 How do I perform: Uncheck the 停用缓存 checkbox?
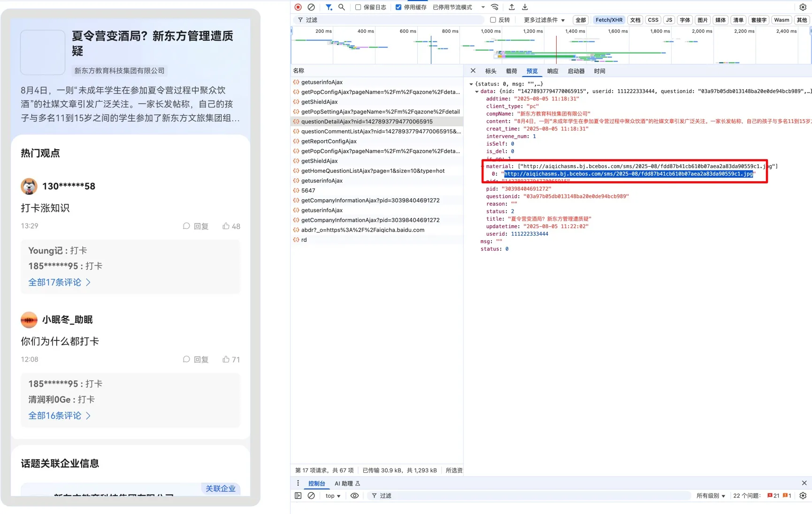point(398,7)
